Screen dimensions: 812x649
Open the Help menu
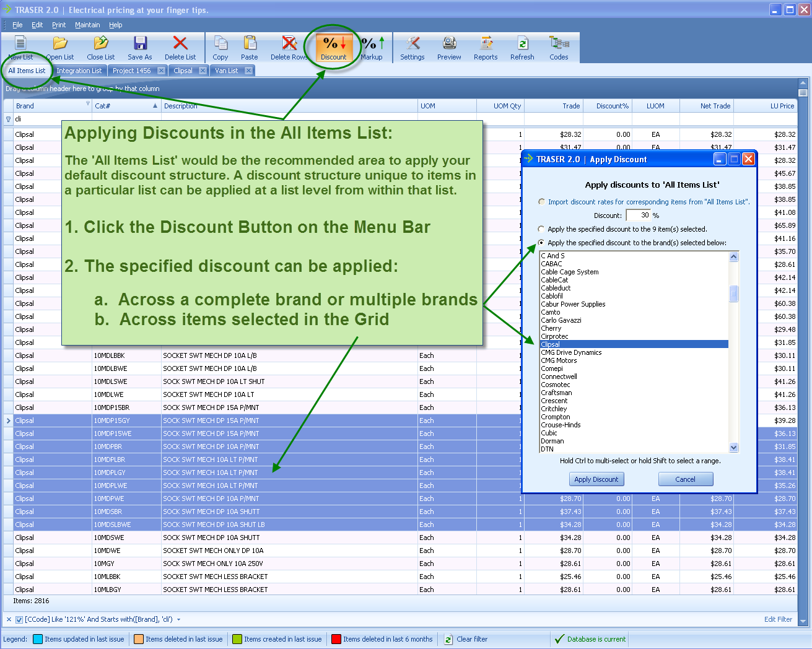[116, 25]
